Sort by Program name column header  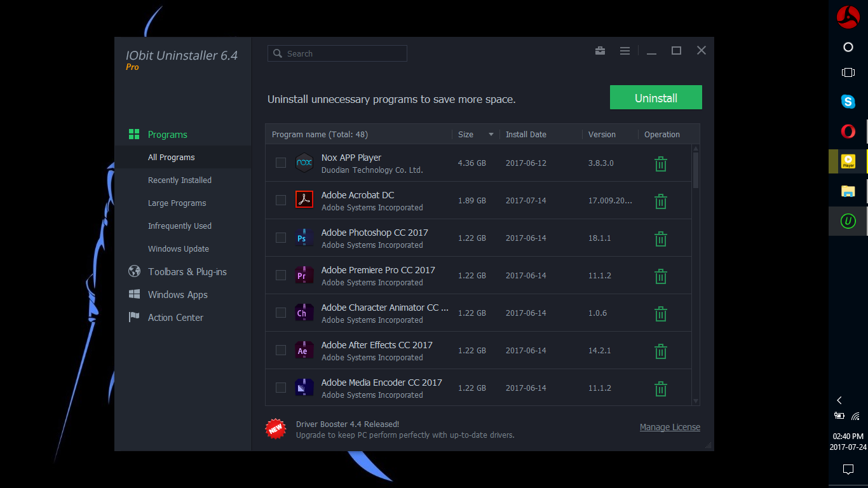(320, 134)
